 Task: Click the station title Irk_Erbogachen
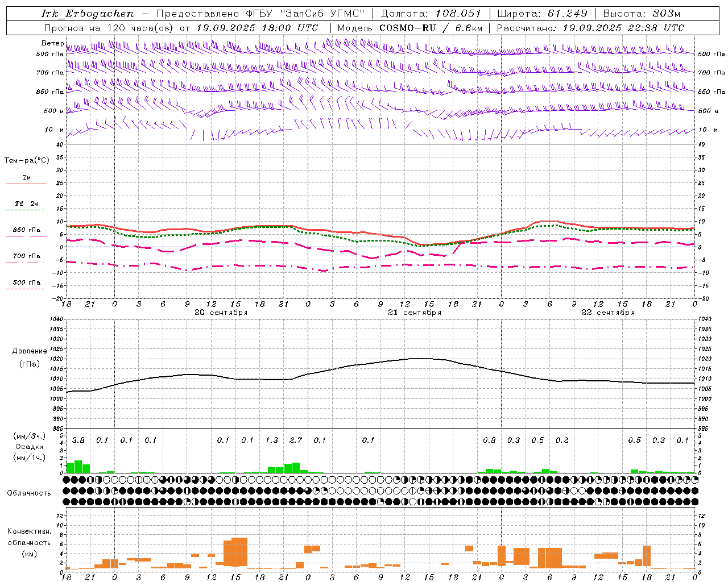click(88, 14)
